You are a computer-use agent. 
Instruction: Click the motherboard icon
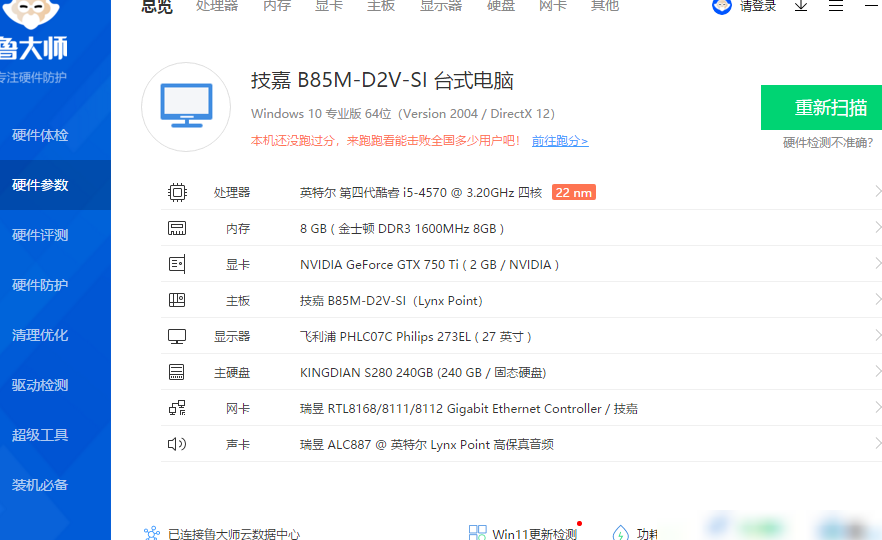[x=177, y=300]
